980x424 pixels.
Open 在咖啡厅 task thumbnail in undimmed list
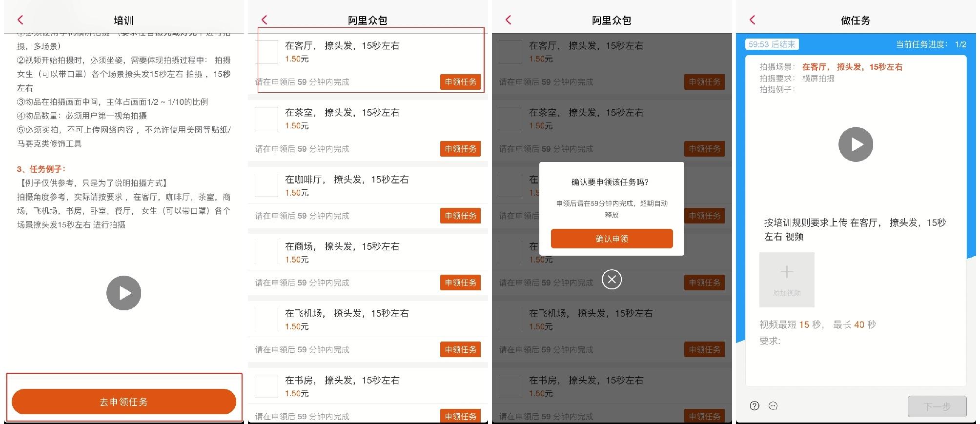click(266, 185)
